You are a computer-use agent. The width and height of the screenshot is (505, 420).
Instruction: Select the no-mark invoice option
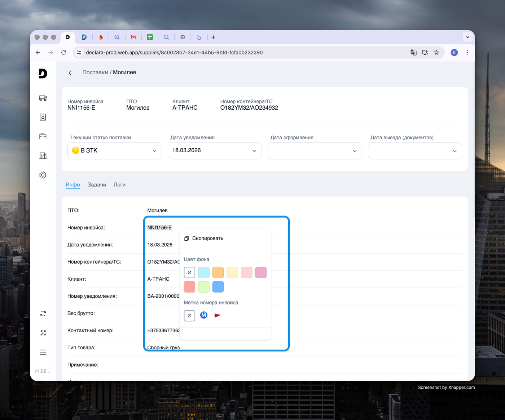189,316
